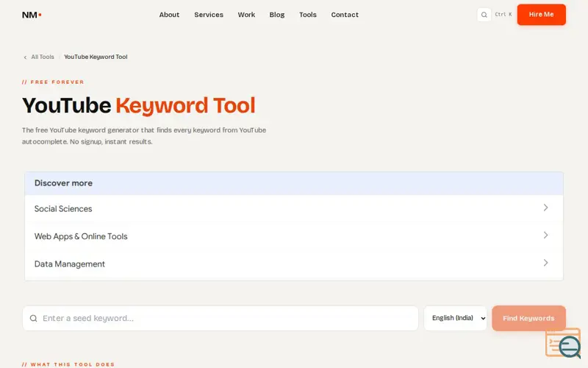
Task: Expand the Data Management chevron
Action: point(545,263)
